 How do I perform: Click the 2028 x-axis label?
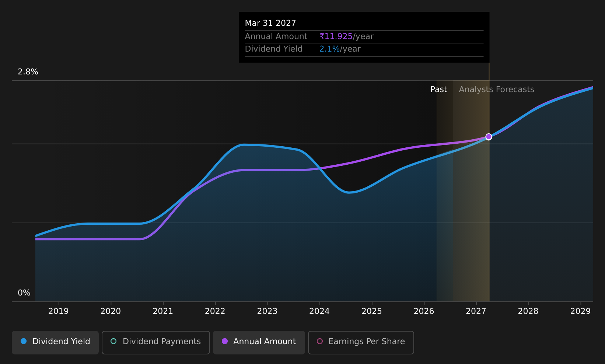tap(528, 311)
